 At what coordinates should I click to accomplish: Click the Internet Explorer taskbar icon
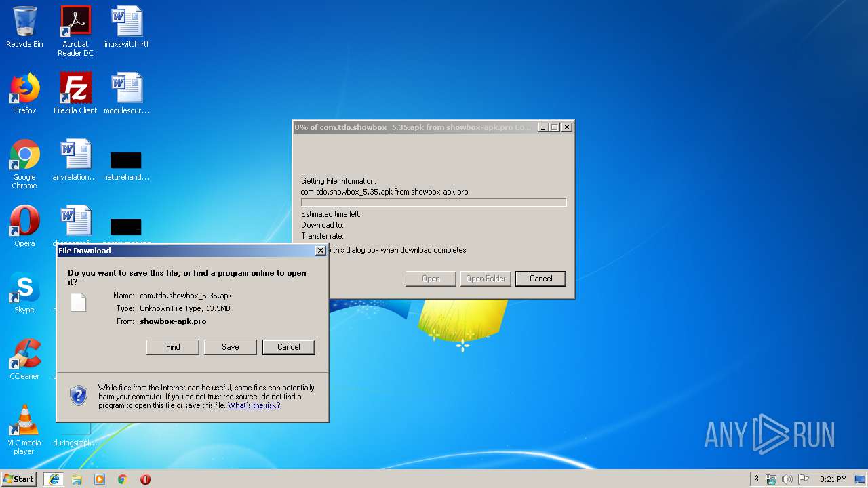coord(54,479)
